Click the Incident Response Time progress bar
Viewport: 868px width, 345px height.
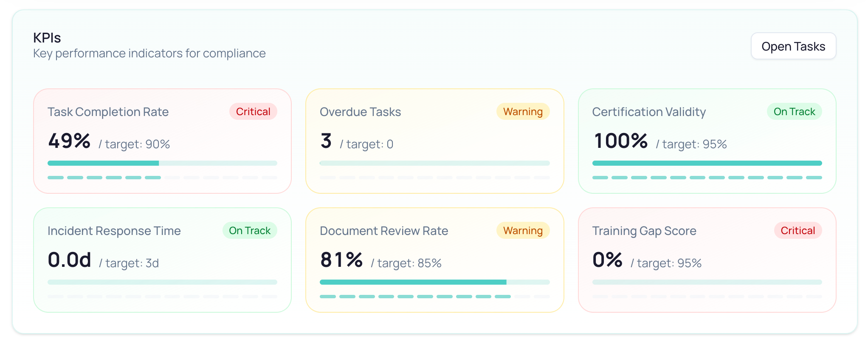(x=162, y=282)
